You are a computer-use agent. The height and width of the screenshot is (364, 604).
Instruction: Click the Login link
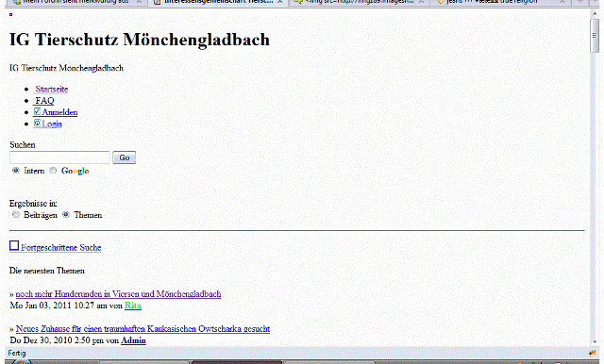(x=52, y=124)
